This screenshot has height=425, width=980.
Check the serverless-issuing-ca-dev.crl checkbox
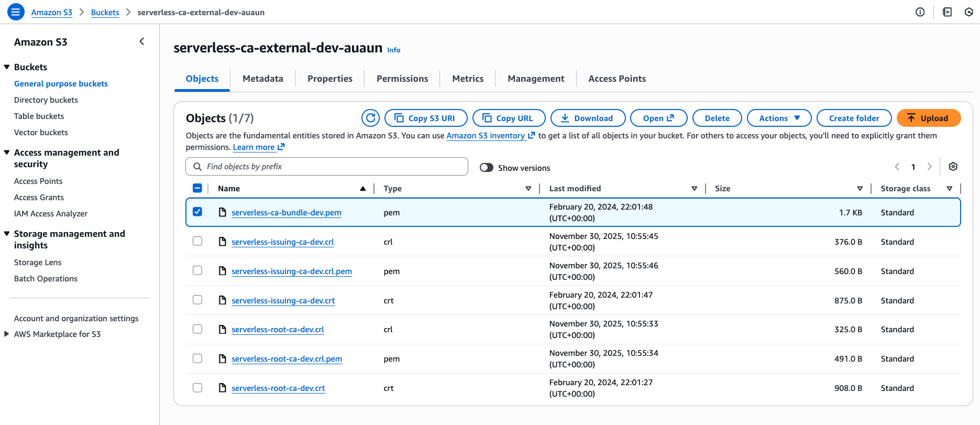tap(197, 241)
